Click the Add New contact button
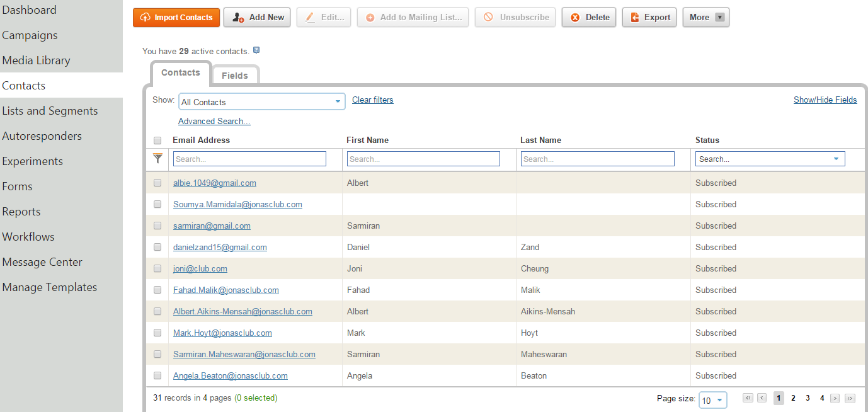 257,18
